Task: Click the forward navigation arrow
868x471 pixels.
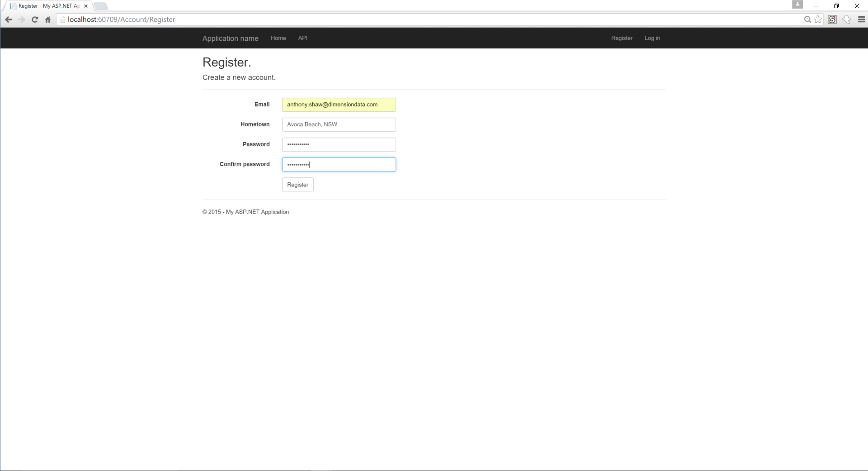Action: tap(21, 19)
